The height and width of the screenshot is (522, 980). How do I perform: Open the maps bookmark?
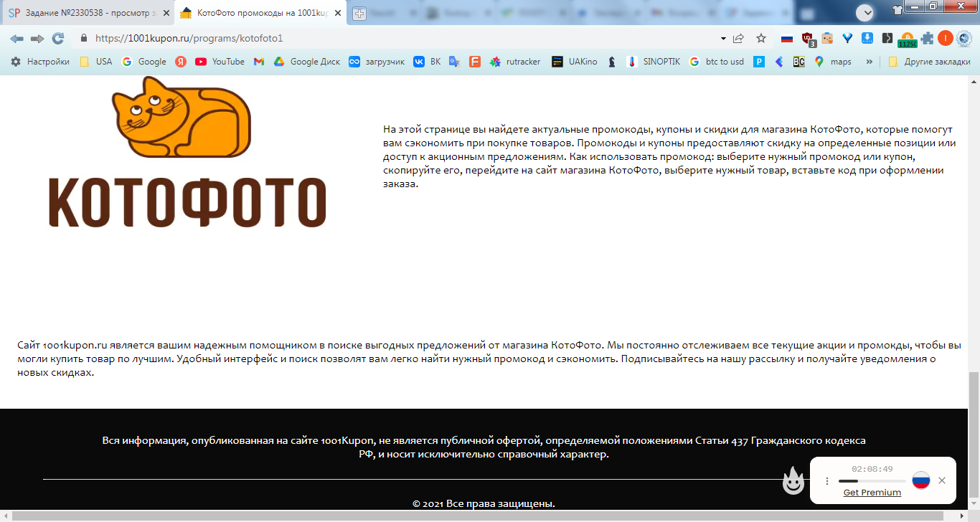click(833, 62)
